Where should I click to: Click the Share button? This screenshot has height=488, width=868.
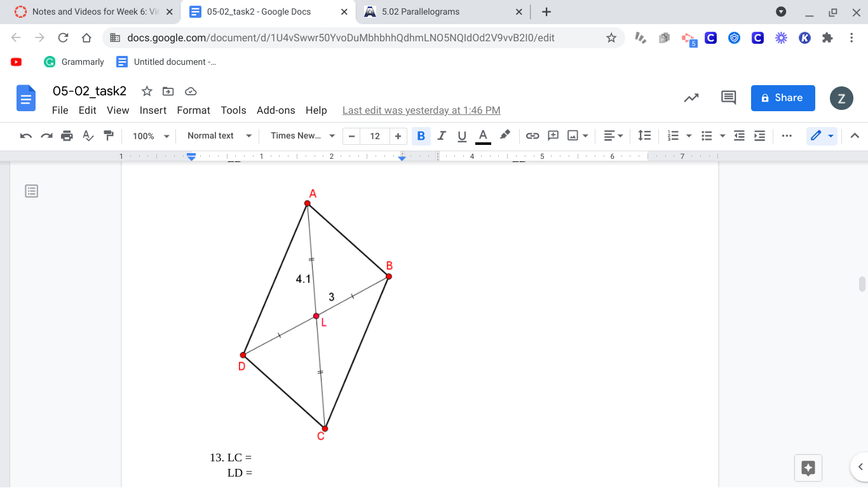tap(783, 98)
